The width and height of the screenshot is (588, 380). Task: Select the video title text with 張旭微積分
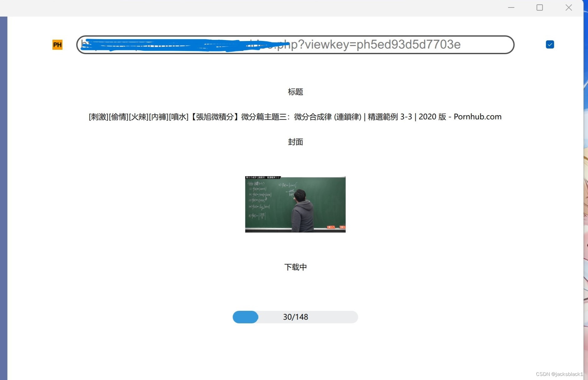pyautogui.click(x=295, y=117)
